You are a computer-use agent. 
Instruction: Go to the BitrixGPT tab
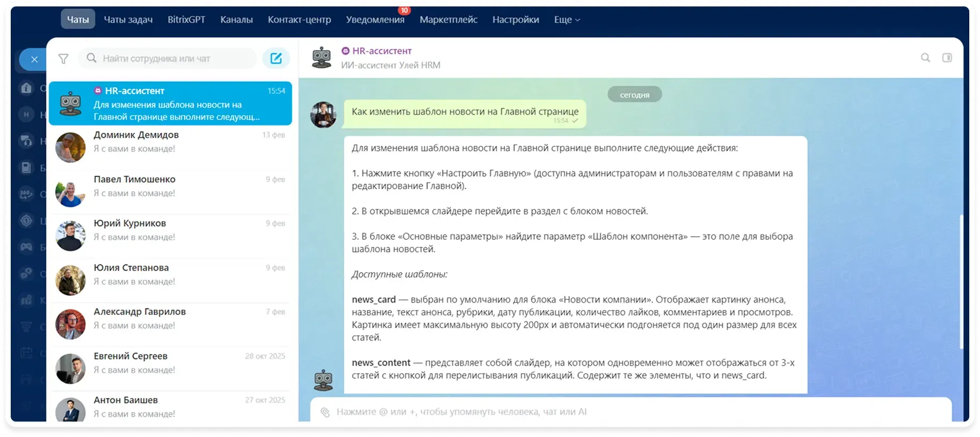click(186, 19)
